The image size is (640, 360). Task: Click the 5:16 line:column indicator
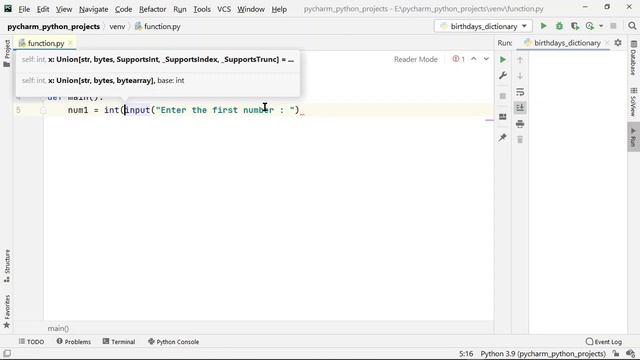(x=466, y=354)
